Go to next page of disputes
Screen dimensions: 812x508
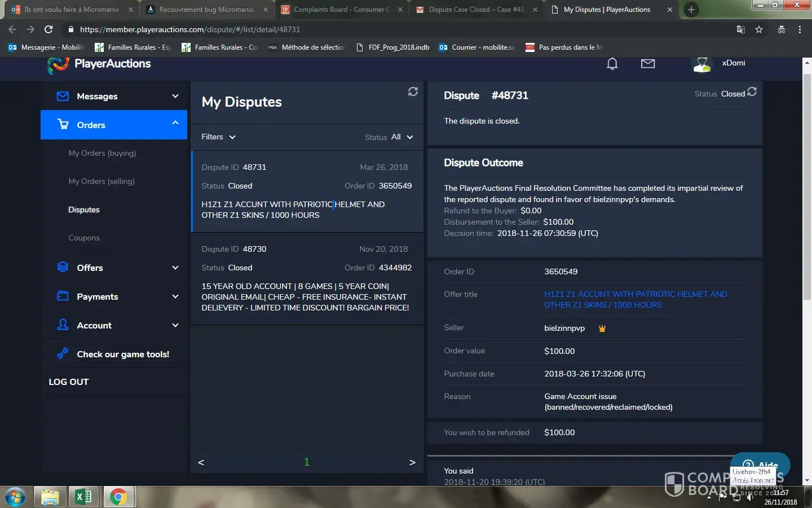[x=412, y=462]
